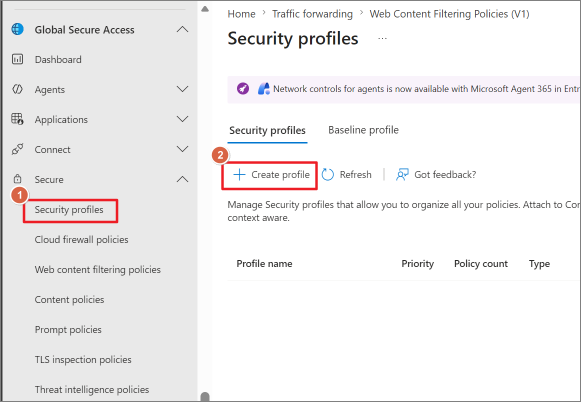Expand the Applications menu chevron
Screen dimensions: 581x402
pyautogui.click(x=182, y=119)
